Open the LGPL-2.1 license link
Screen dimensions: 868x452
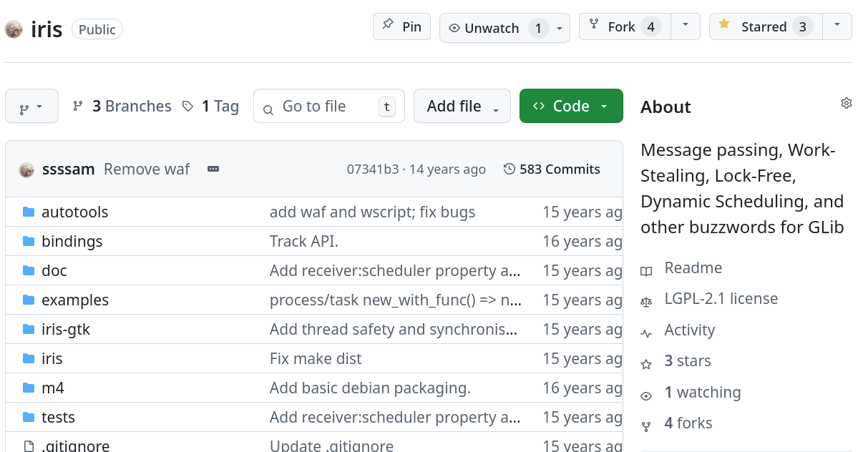click(721, 298)
